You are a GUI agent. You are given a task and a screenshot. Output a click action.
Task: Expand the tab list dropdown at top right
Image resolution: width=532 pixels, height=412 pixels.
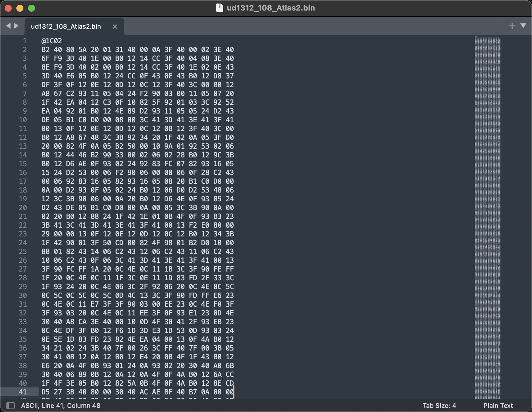(523, 26)
